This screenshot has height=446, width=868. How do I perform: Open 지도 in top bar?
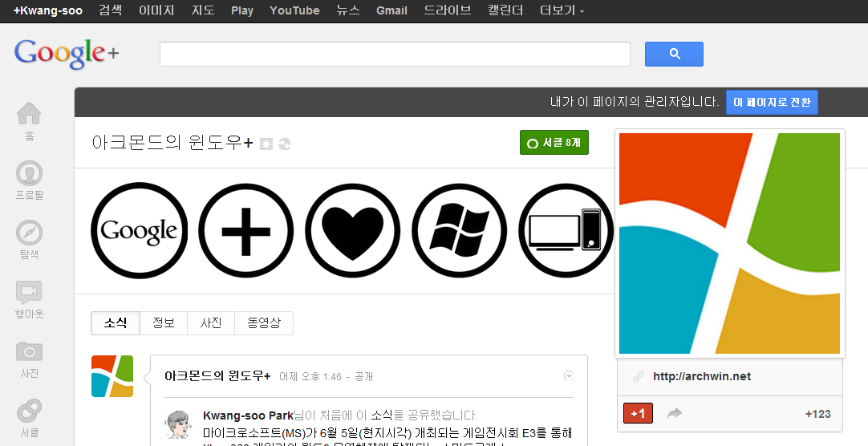tap(203, 10)
